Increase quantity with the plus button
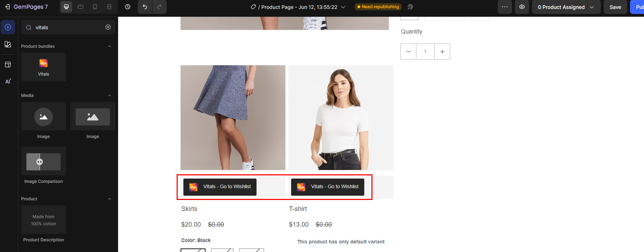 [442, 52]
